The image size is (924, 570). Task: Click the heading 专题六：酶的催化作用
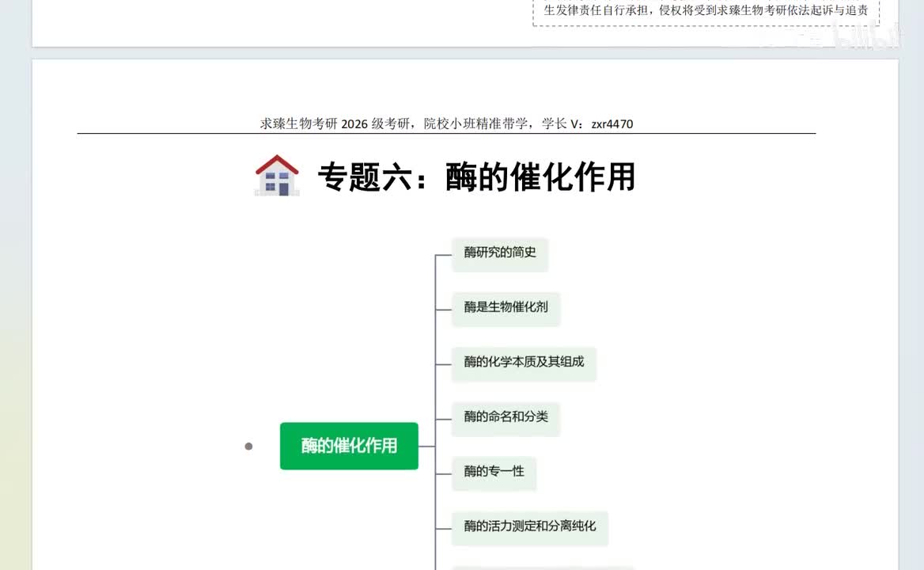(476, 177)
